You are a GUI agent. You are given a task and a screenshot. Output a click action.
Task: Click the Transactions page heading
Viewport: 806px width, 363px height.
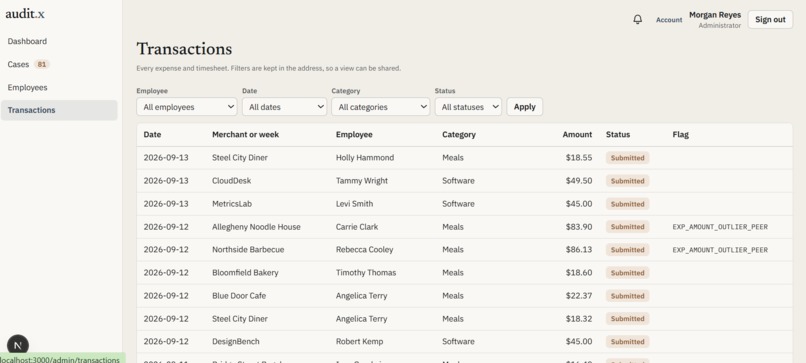tap(184, 49)
